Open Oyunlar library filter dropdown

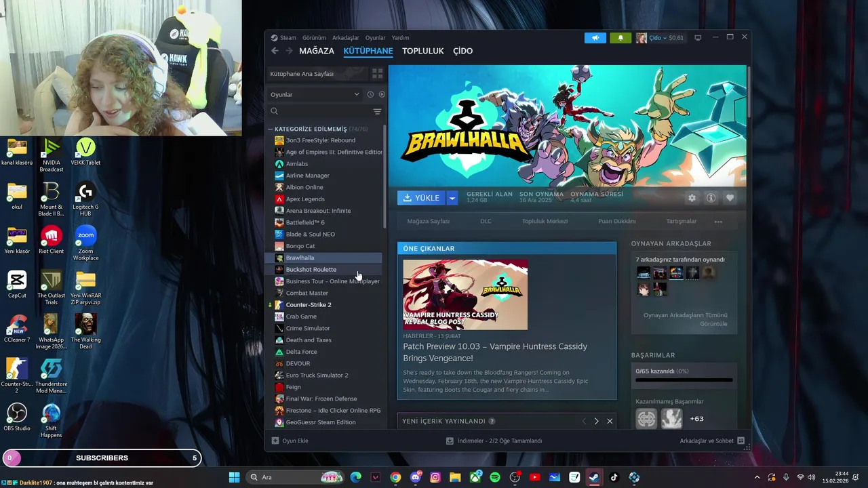click(315, 94)
